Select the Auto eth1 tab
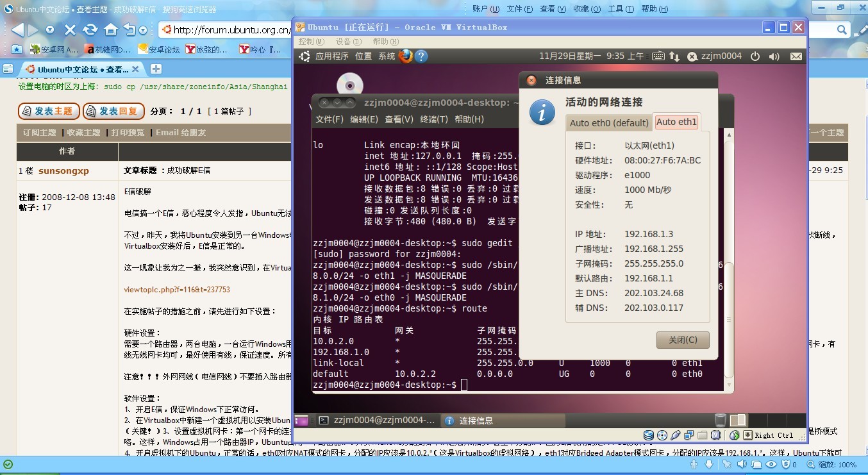The image size is (868, 475). (x=676, y=122)
